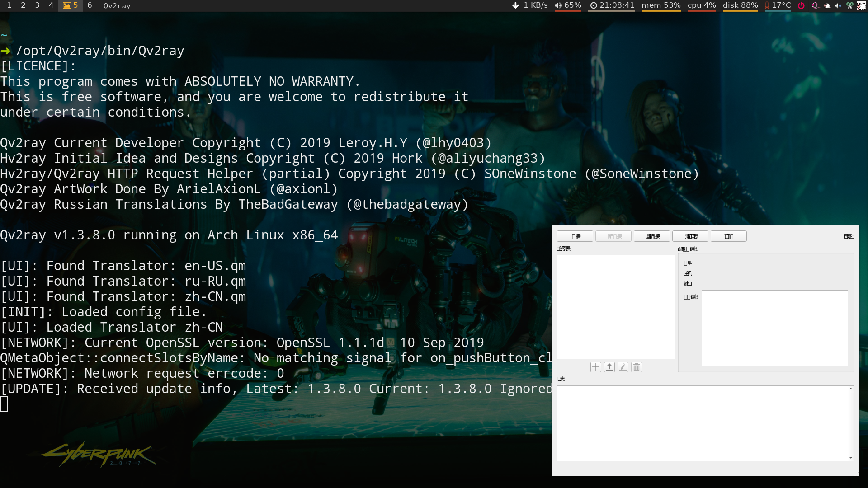The image size is (868, 488).
Task: Click inside the empty connection list
Action: 616,307
